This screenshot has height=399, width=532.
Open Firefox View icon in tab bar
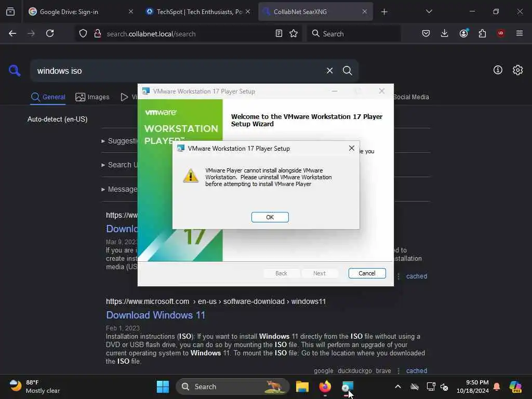pyautogui.click(x=10, y=12)
